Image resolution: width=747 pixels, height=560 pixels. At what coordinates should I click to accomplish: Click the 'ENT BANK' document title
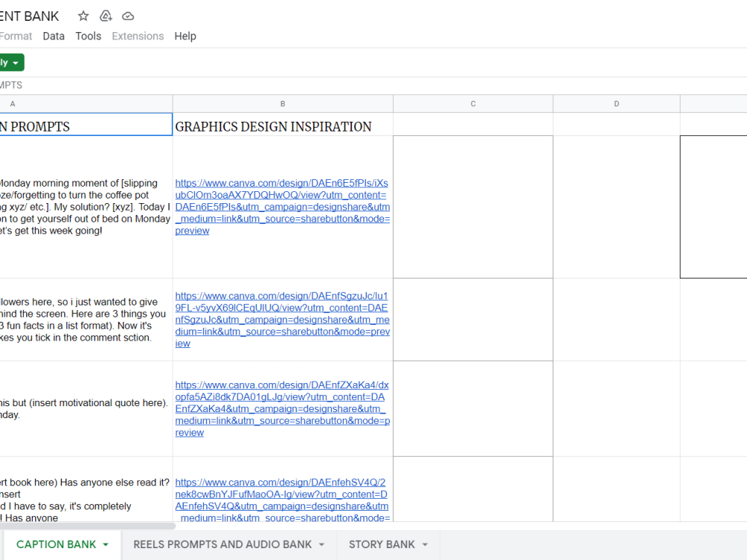coord(29,16)
